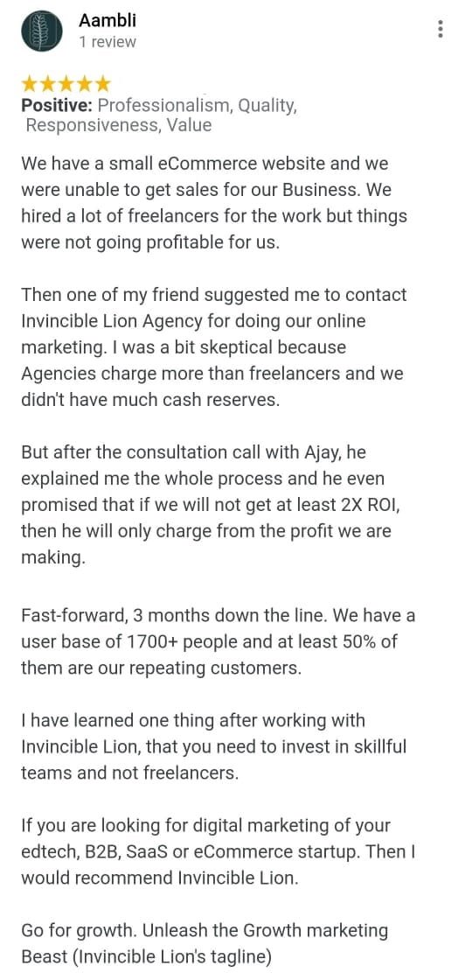Click the 'didn't have much cash reserves' line
Viewport: 472px width, 980px height.
tap(150, 399)
